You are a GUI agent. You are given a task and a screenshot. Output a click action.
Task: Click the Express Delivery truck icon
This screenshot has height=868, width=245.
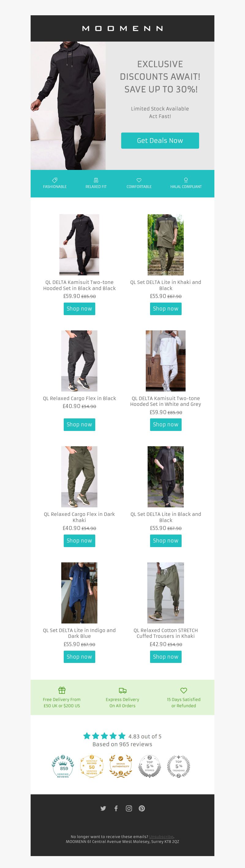pyautogui.click(x=123, y=690)
